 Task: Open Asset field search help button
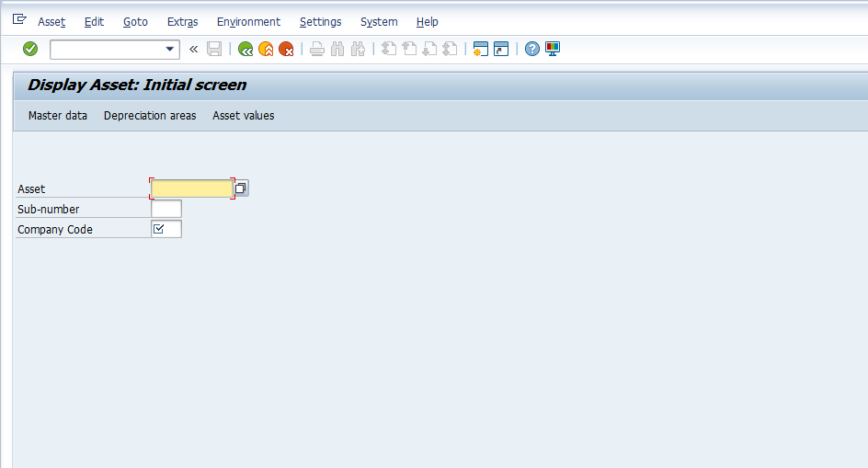[x=241, y=188]
